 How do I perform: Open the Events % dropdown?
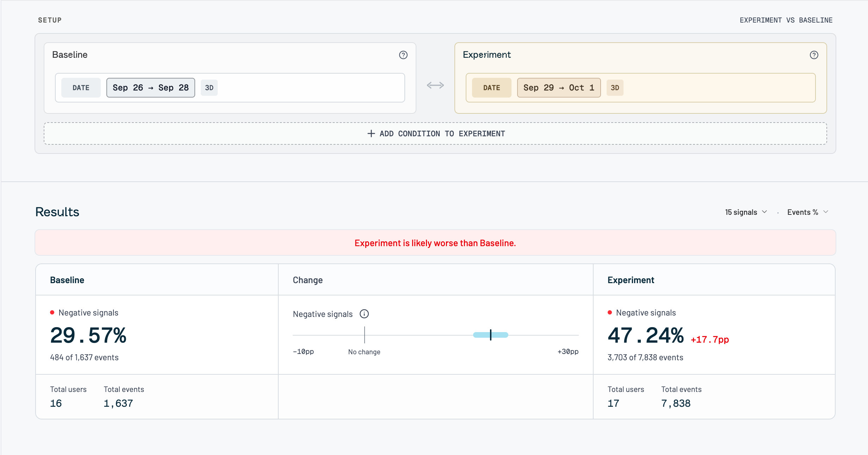point(807,212)
